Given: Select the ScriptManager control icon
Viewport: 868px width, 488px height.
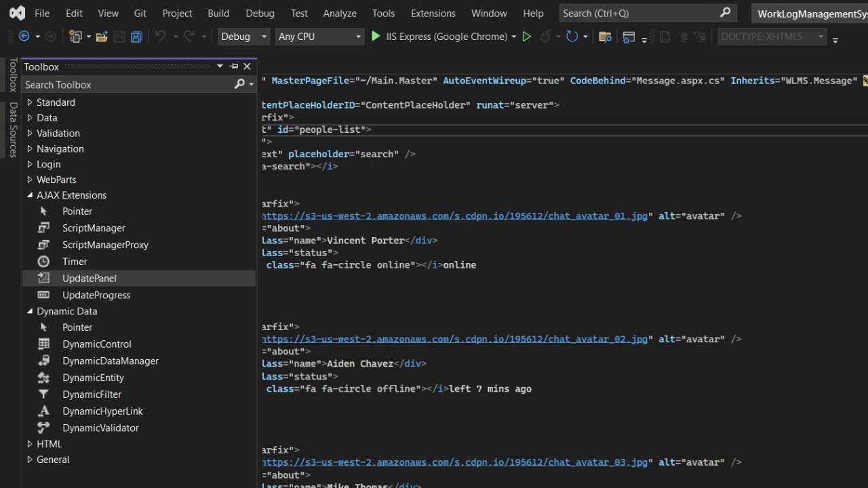Looking at the screenshot, I should click(45, 228).
